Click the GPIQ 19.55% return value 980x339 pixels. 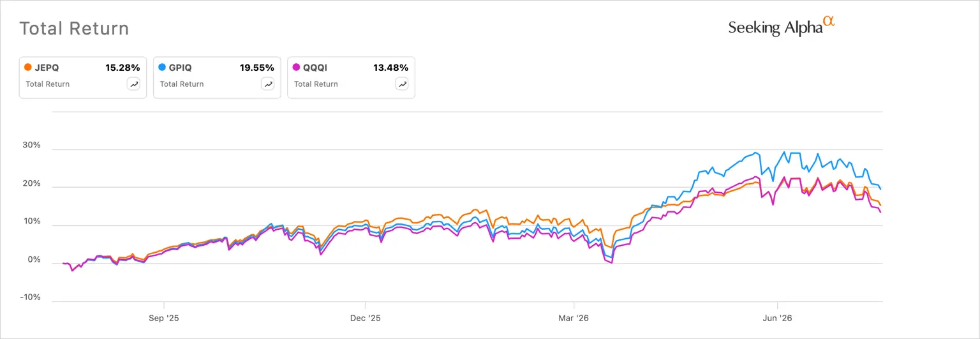pyautogui.click(x=256, y=67)
